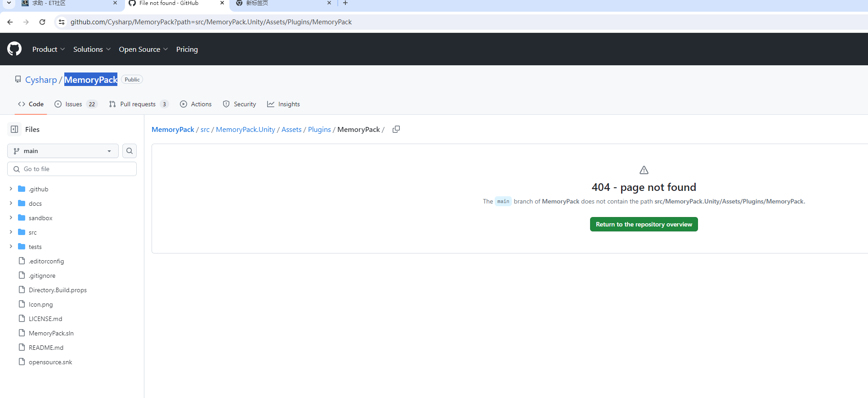Click the GitHub Octocat logo

click(14, 49)
